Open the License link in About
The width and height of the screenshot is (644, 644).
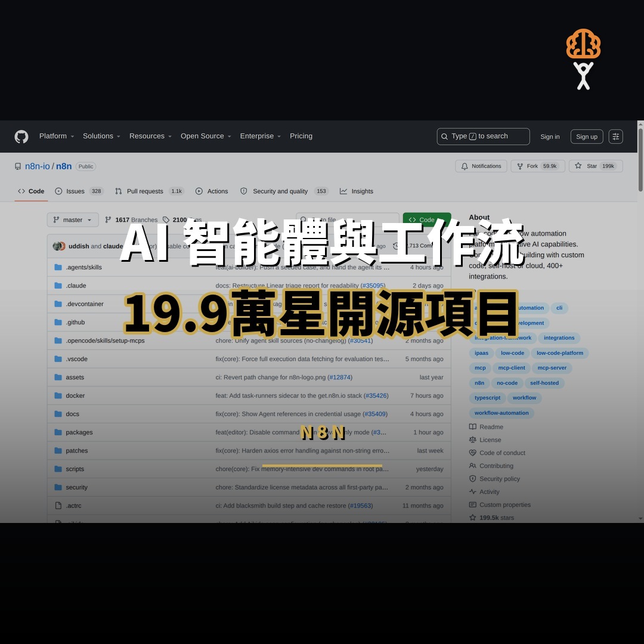[x=485, y=440]
